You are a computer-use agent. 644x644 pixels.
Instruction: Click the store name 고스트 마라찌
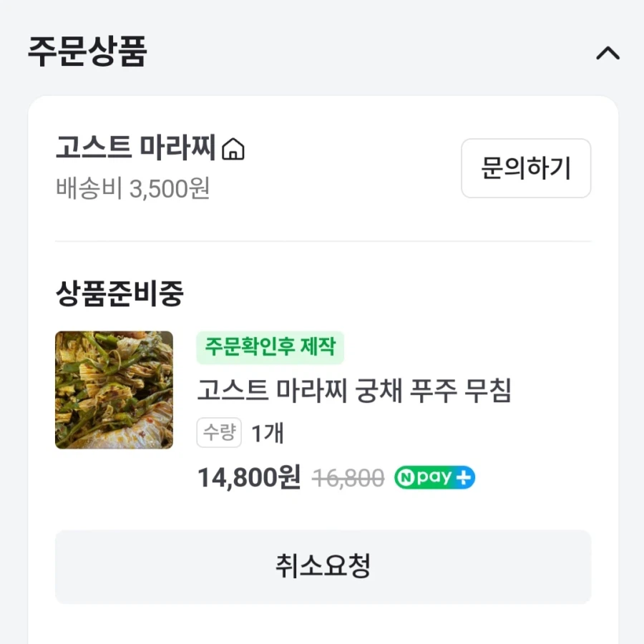pos(135,148)
